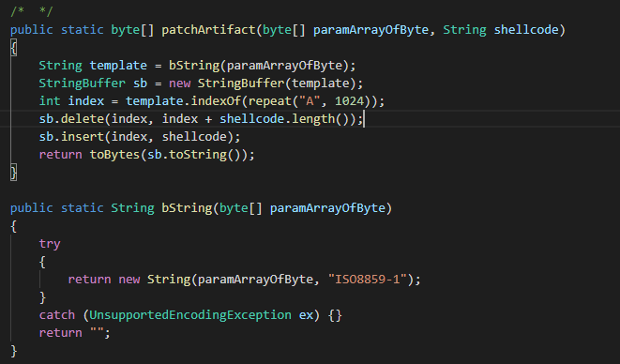Viewport: 620px width, 364px height.
Task: Click 'UnsupportedEncodingException' in the catch clause
Action: click(x=190, y=315)
